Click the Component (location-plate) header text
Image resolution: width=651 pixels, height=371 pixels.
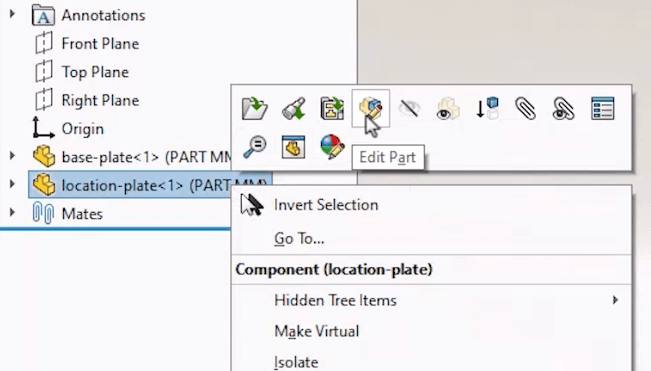[x=334, y=269]
